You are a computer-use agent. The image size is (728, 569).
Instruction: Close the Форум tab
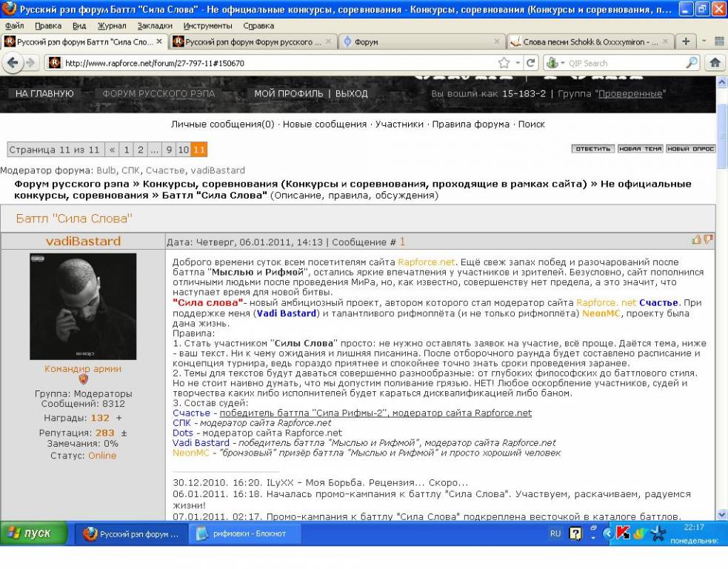496,41
